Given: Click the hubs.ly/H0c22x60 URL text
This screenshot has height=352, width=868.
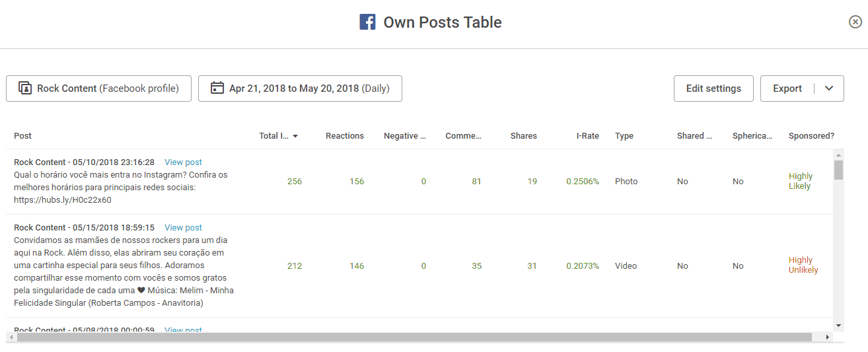Looking at the screenshot, I should pos(63,200).
